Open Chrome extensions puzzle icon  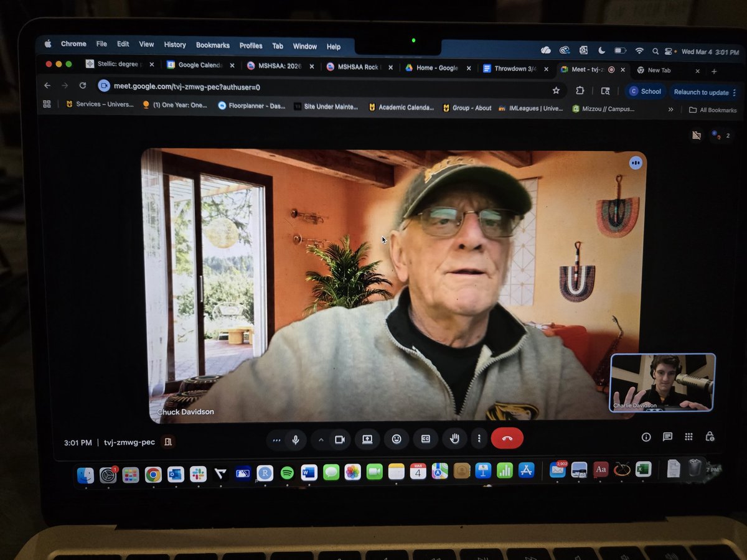tap(580, 90)
